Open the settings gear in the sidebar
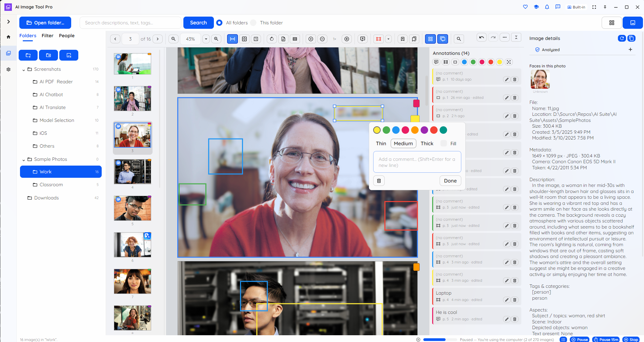Image resolution: width=644 pixels, height=342 pixels. [8, 69]
